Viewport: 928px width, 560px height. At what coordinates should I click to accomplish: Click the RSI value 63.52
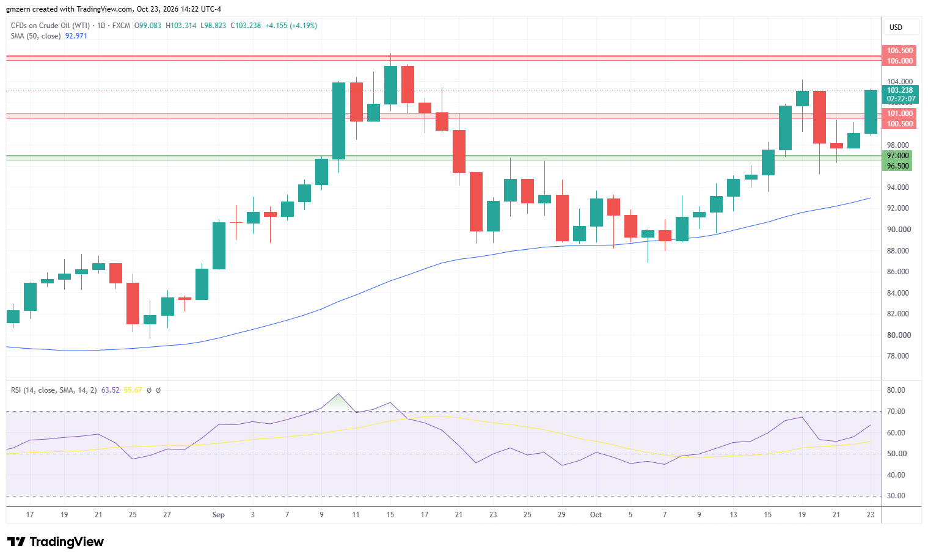coord(111,390)
